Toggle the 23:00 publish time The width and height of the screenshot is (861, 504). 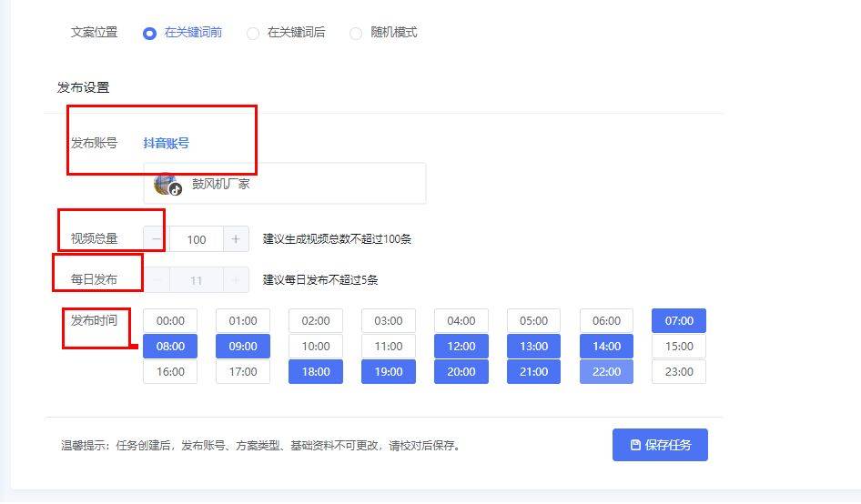coord(679,372)
